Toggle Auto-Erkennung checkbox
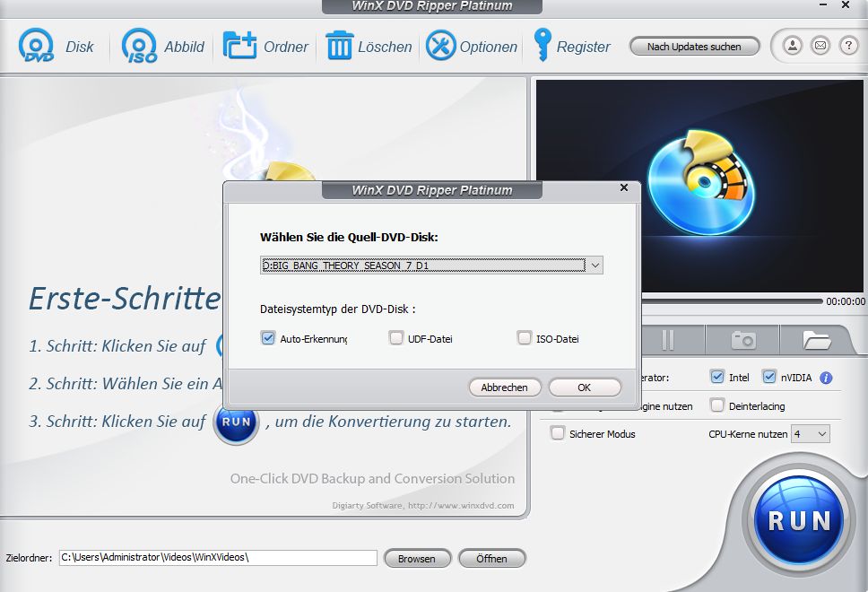The image size is (868, 592). [x=268, y=338]
